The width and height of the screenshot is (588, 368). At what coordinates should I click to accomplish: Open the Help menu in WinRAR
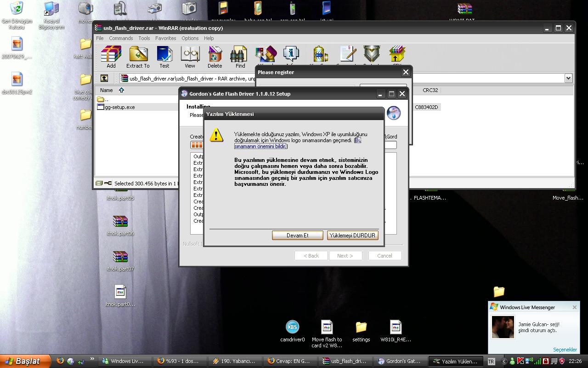tap(209, 38)
